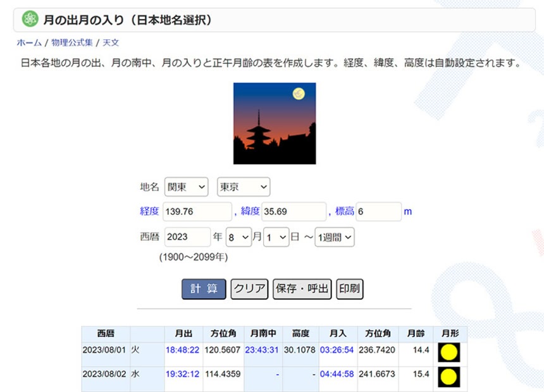Click the pagoda sunset illustration
The image size is (544, 392).
click(x=274, y=123)
